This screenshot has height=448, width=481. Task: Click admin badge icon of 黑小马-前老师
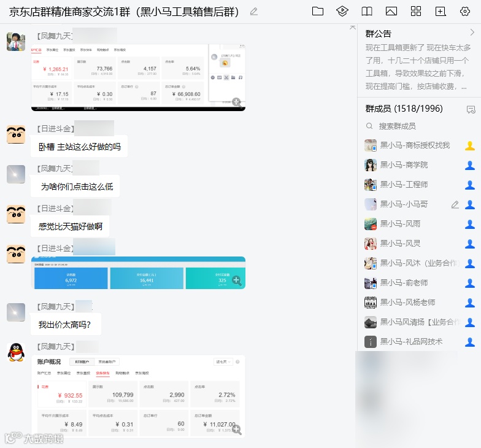(470, 283)
